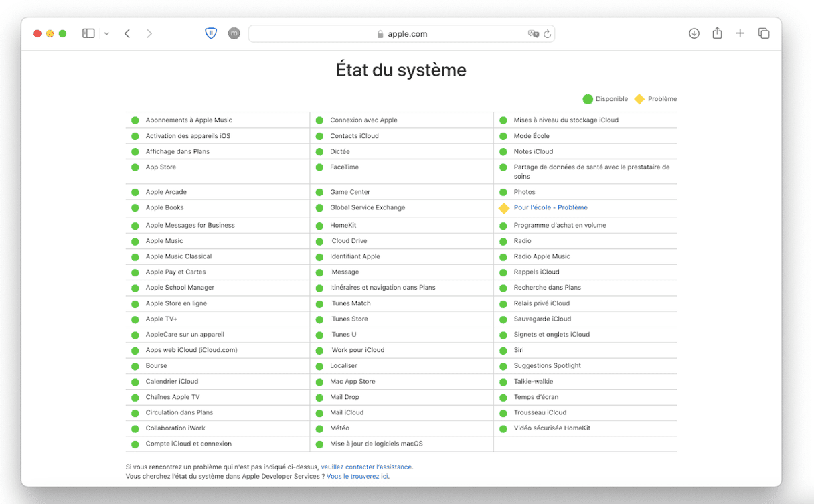The height and width of the screenshot is (504, 814).
Task: Click the green status dot beside App Store
Action: (135, 167)
